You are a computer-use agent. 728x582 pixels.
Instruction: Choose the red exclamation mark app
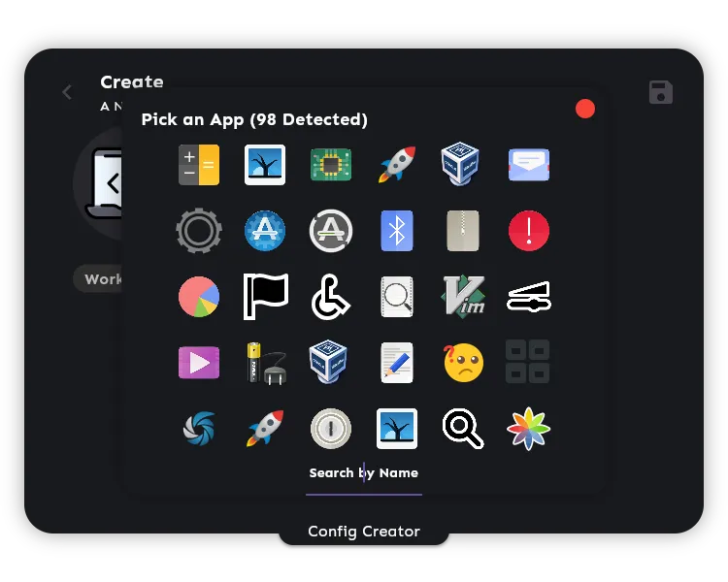(x=528, y=231)
